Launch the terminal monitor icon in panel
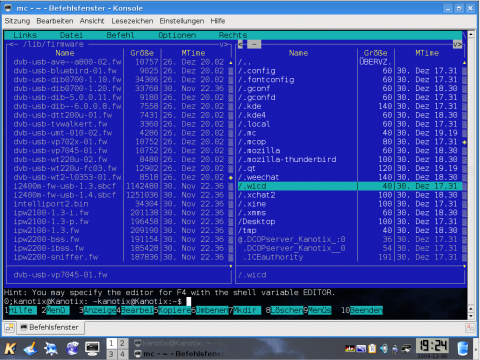This screenshot has width=480, height=360. coord(92,349)
